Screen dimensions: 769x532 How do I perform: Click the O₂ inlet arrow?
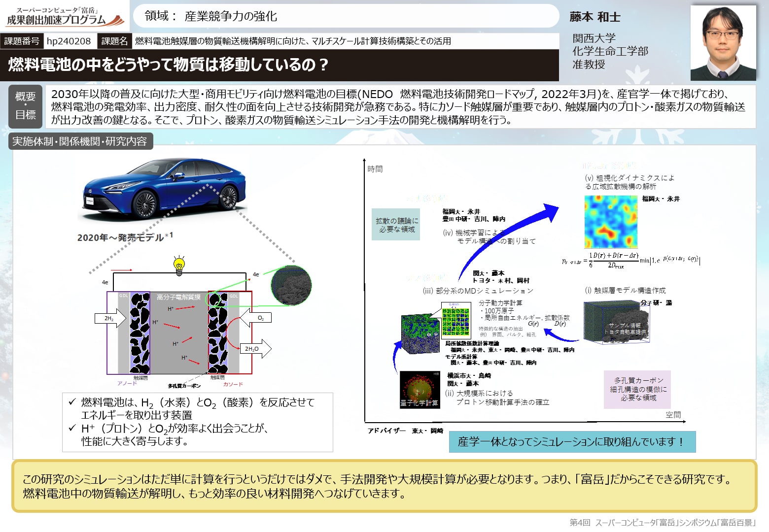256,318
